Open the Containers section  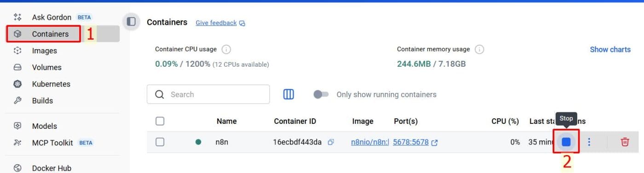click(50, 34)
